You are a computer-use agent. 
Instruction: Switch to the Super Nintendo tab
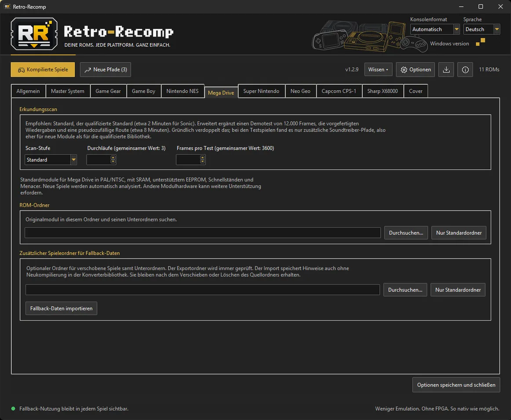261,91
